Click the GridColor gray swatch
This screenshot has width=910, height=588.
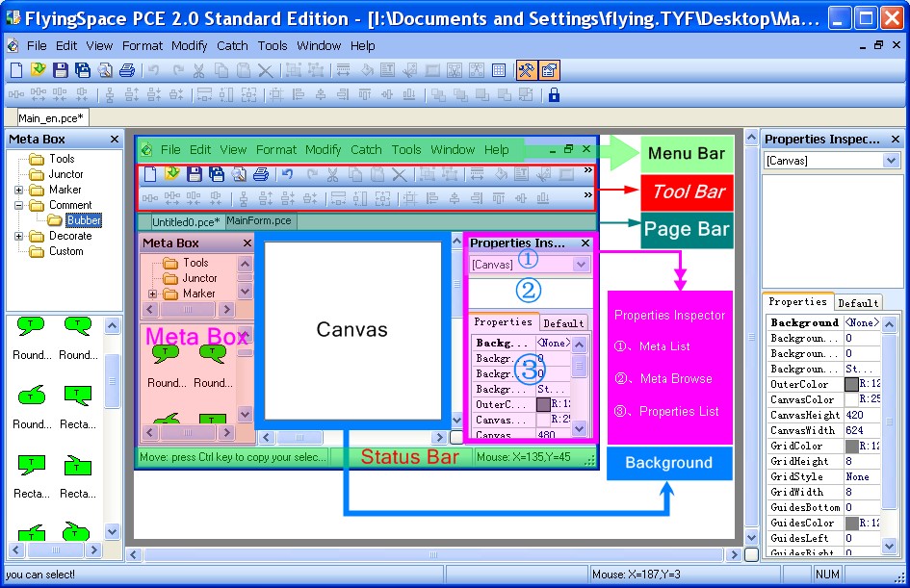(851, 446)
